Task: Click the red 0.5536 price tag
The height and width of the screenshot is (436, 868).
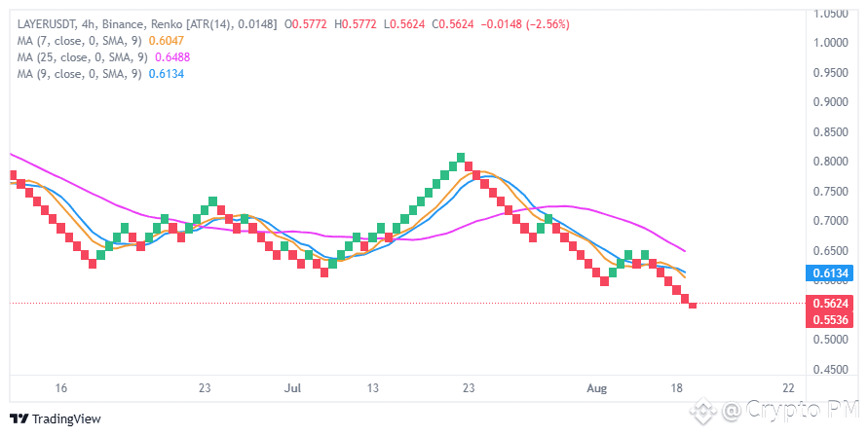Action: [830, 320]
